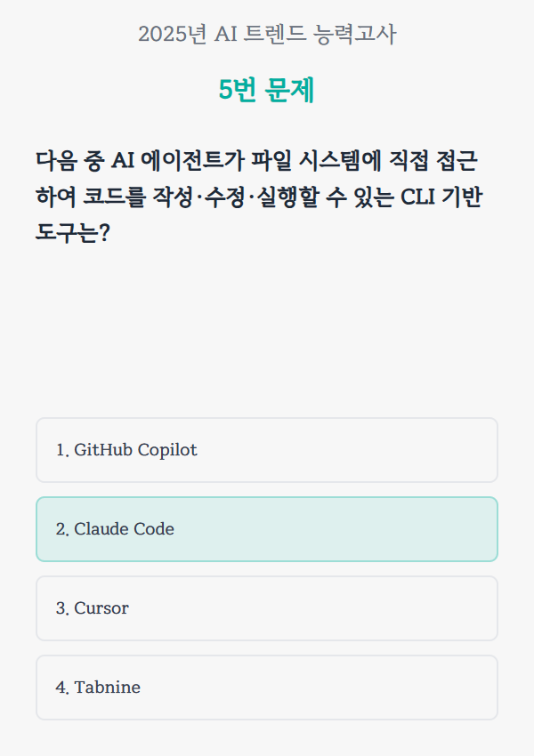Choose the highlighted Claude Code answer
Viewport: 534px width, 756px height.
[267, 529]
